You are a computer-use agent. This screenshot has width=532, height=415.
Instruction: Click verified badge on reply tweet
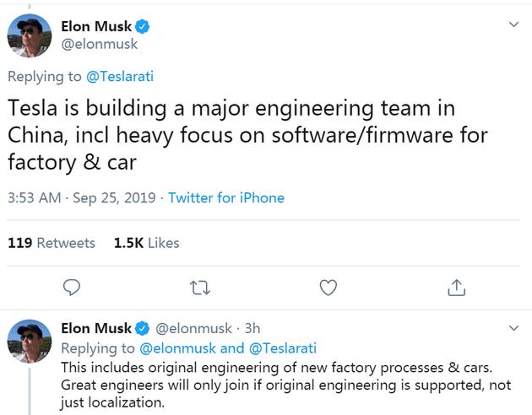143,327
